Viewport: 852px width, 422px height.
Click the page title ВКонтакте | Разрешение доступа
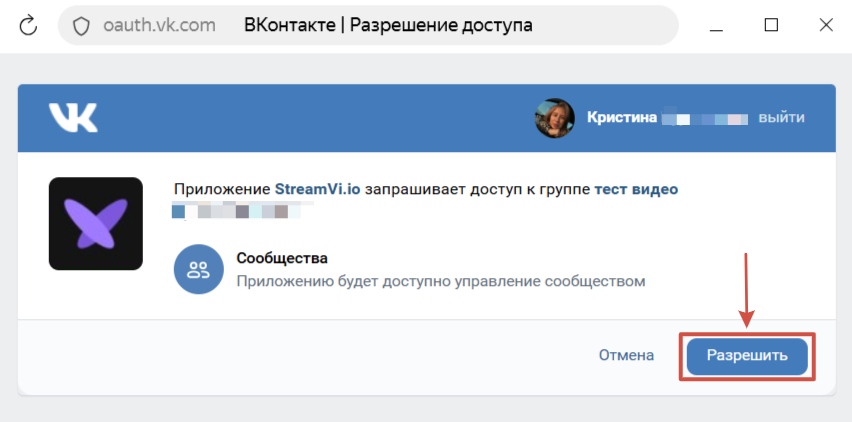(389, 25)
